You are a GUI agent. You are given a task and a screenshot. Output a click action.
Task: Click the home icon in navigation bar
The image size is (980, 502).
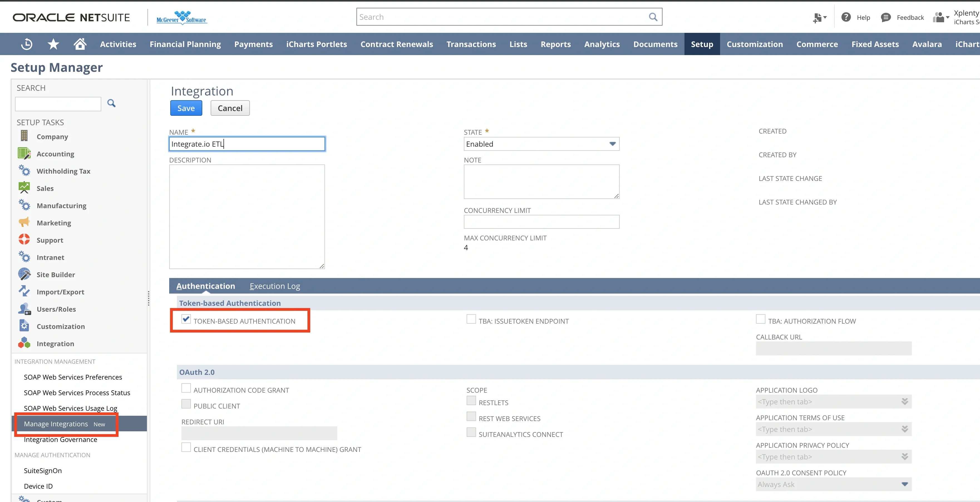tap(80, 44)
